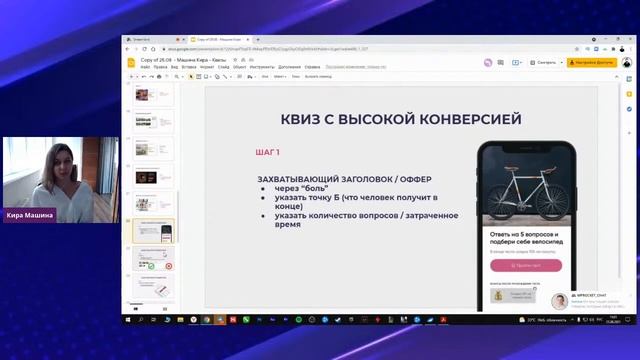Open the Файл menu
640x360 pixels.
pyautogui.click(x=145, y=67)
